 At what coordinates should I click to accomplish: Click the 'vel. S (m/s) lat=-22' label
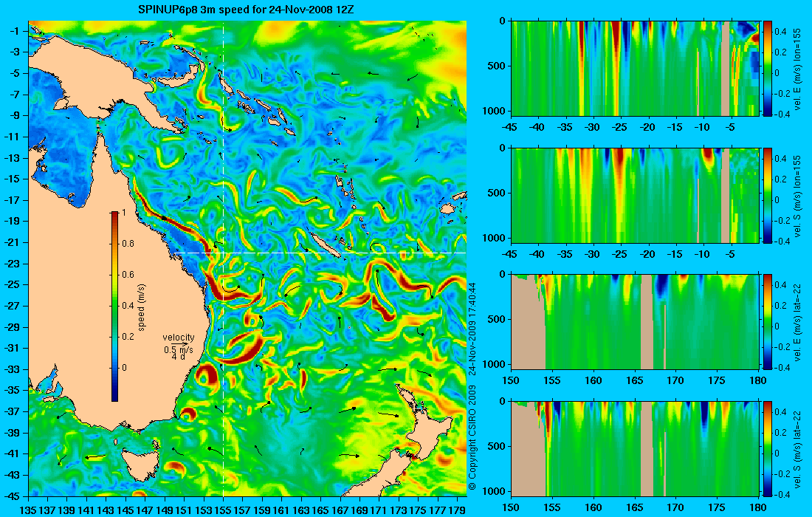(797, 448)
